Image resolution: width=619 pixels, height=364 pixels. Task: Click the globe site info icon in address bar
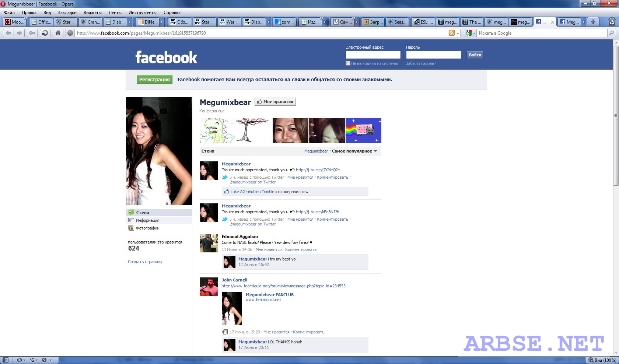[x=70, y=33]
